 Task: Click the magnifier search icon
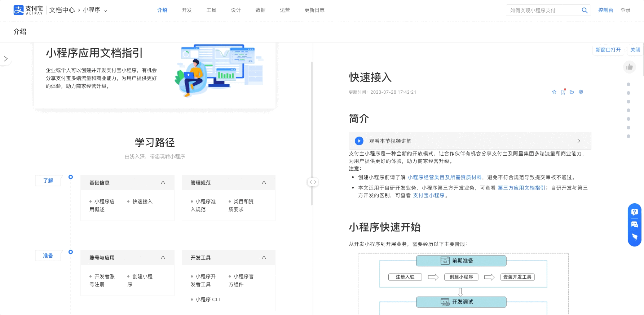(585, 10)
